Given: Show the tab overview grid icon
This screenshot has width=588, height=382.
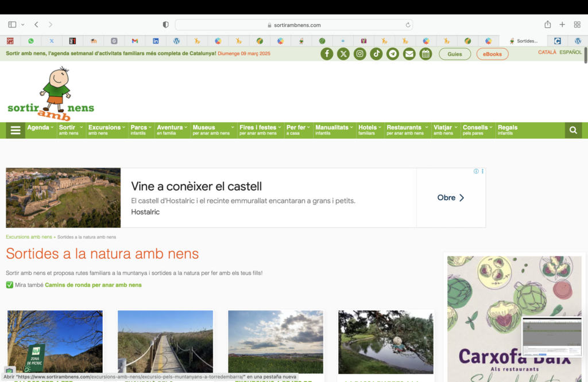Looking at the screenshot, I should pos(577,25).
